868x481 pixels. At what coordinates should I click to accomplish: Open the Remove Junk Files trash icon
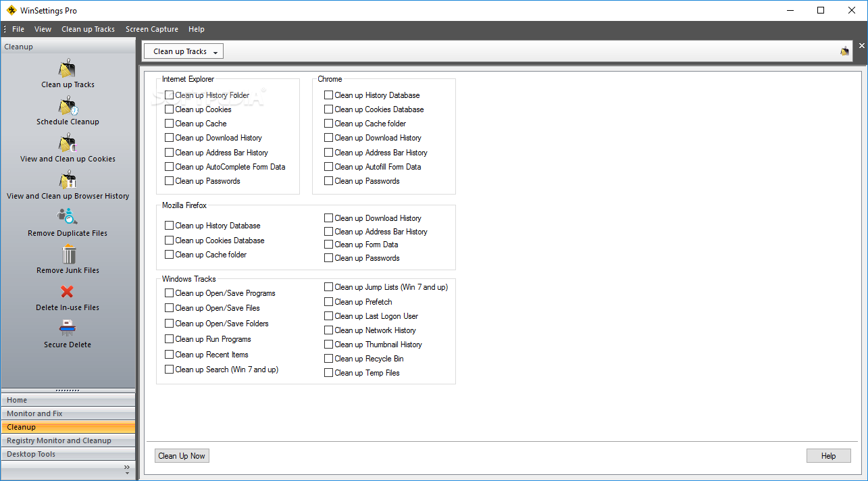[x=68, y=255]
